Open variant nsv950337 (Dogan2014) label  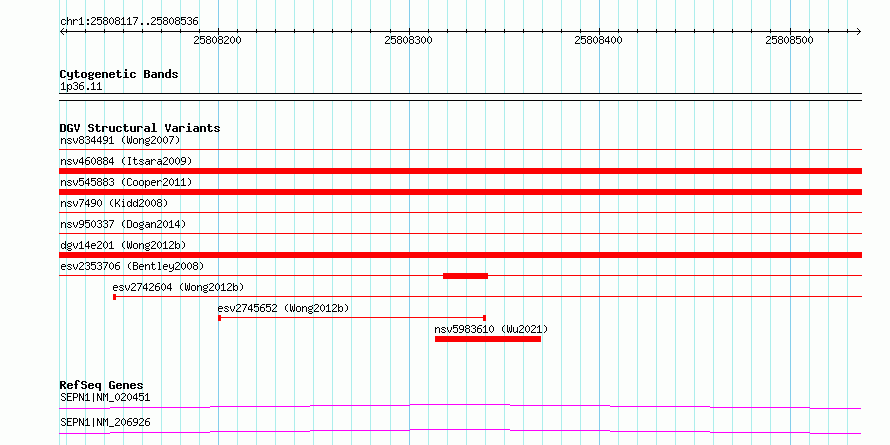[x=123, y=224]
